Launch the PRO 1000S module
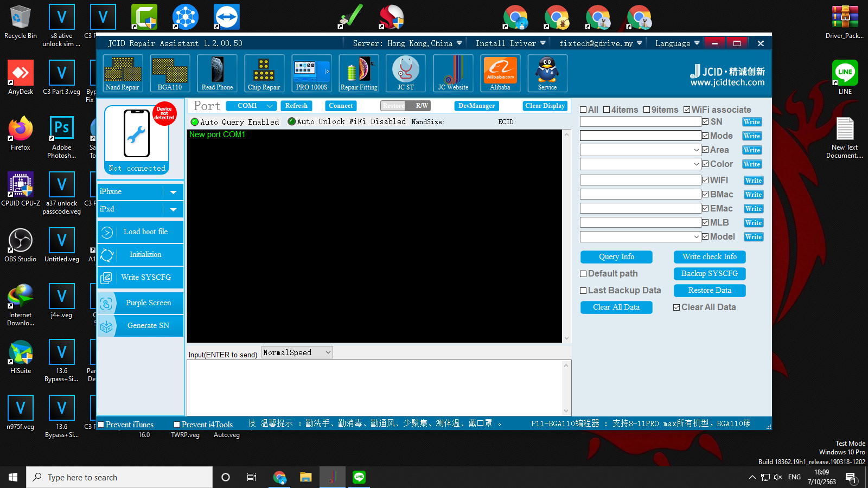The image size is (868, 488). click(x=311, y=73)
